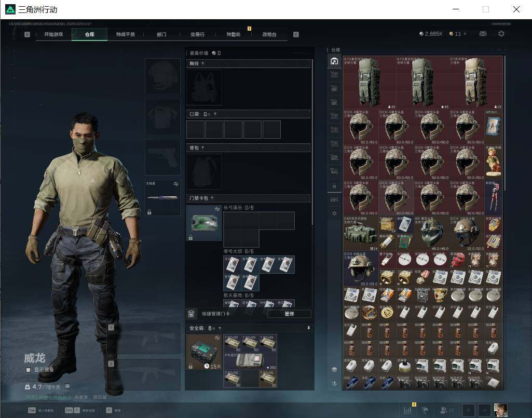Click the sort warehouse icon
The image size is (532, 418).
click(334, 383)
